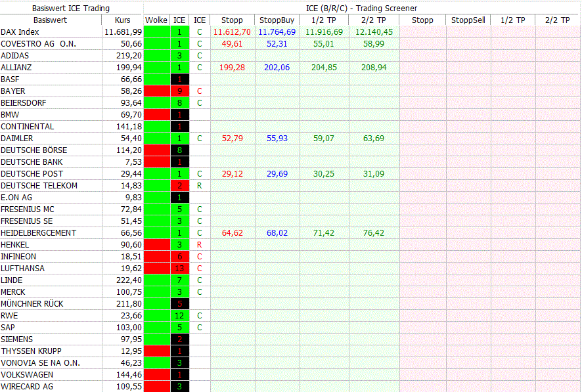Select the DEUTSCHE TELEKOM row name
Viewport: 582px width, 392px height.
39,185
